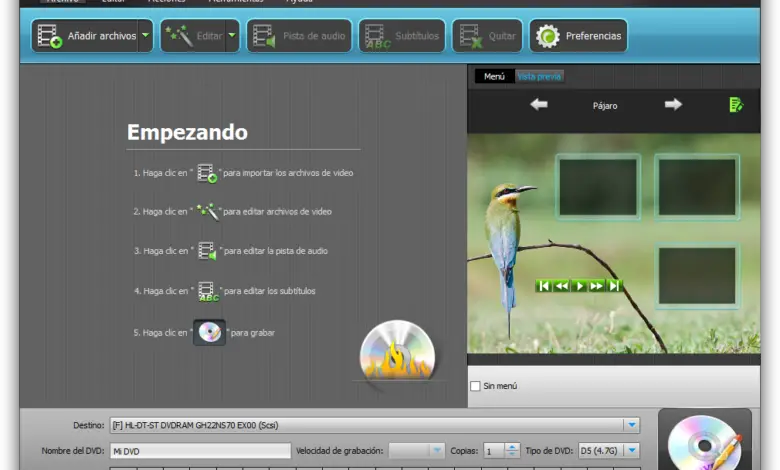Screen dimensions: 780x470
Task: Click the disc icon in step 5
Action: (209, 332)
